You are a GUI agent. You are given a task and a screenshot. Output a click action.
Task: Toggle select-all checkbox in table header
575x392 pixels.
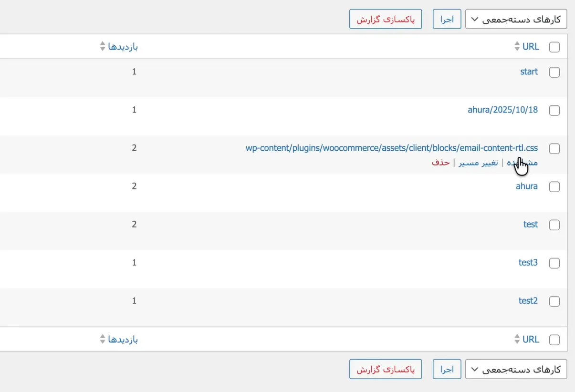tap(554, 47)
